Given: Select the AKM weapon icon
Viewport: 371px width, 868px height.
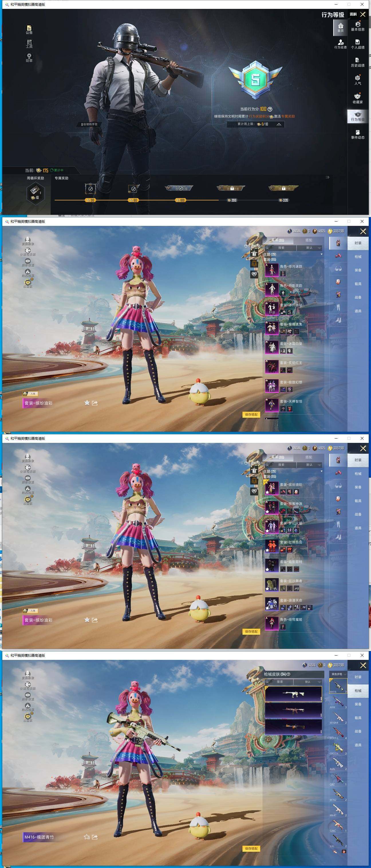Looking at the screenshot, I should pos(338,702).
